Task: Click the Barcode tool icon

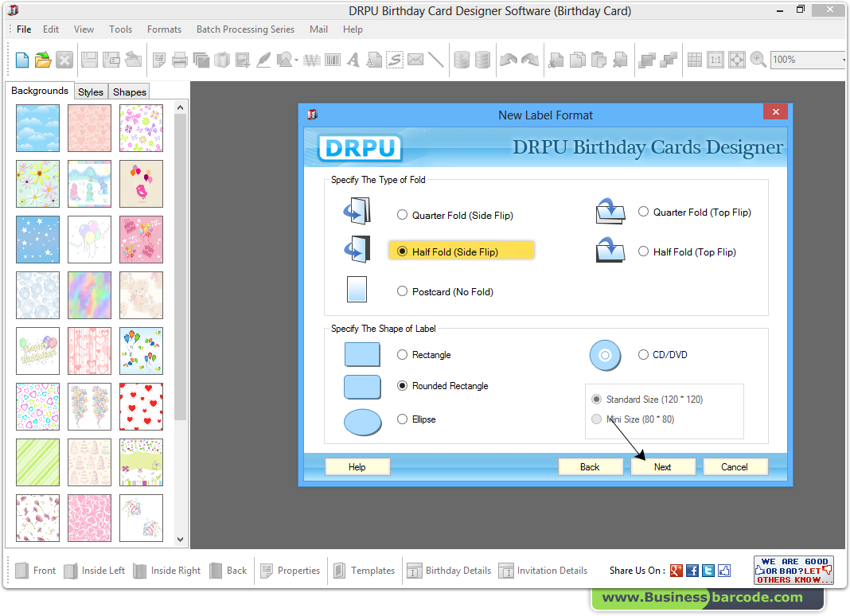Action: 333,60
